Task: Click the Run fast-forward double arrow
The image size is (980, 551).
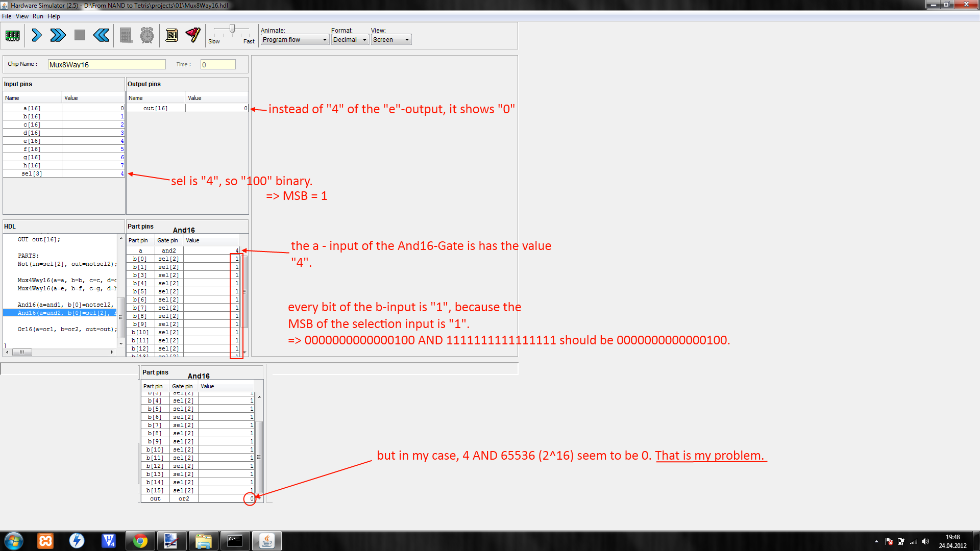Action: coord(58,36)
